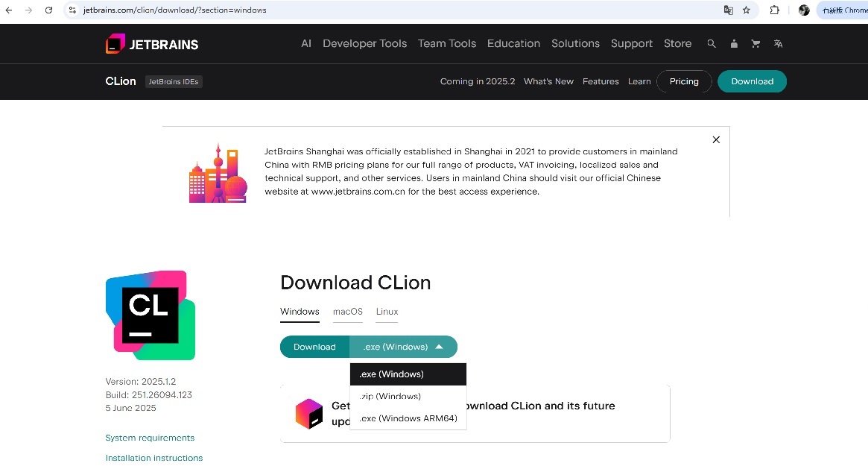The image size is (868, 469).
Task: Open the Store menu
Action: (x=677, y=43)
